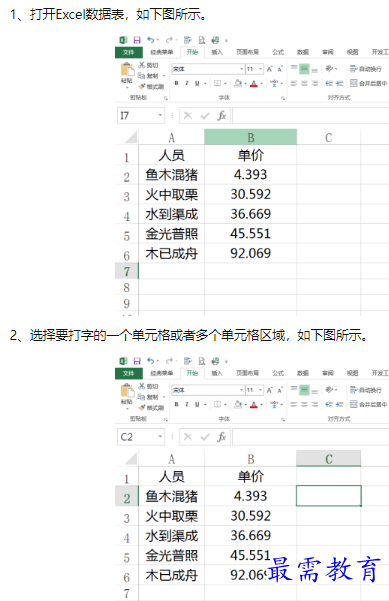
Task: Open font size 11 dropdown in upper Excel ribbon
Action: (x=261, y=69)
